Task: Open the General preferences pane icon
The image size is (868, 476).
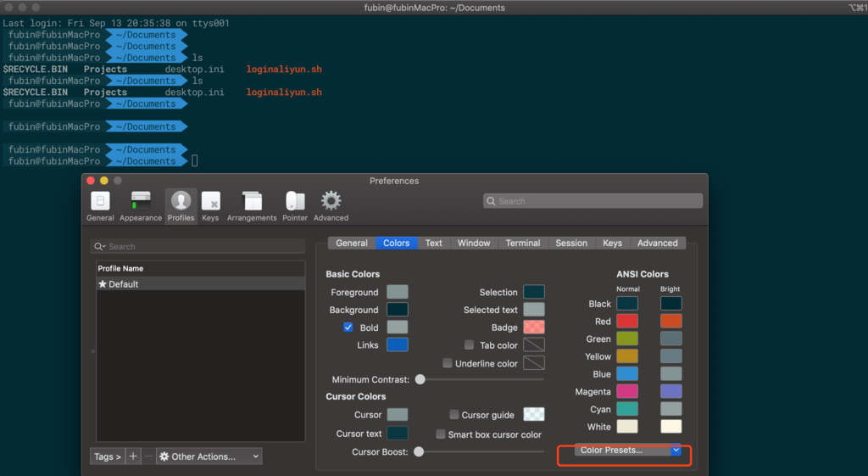Action: (x=100, y=204)
